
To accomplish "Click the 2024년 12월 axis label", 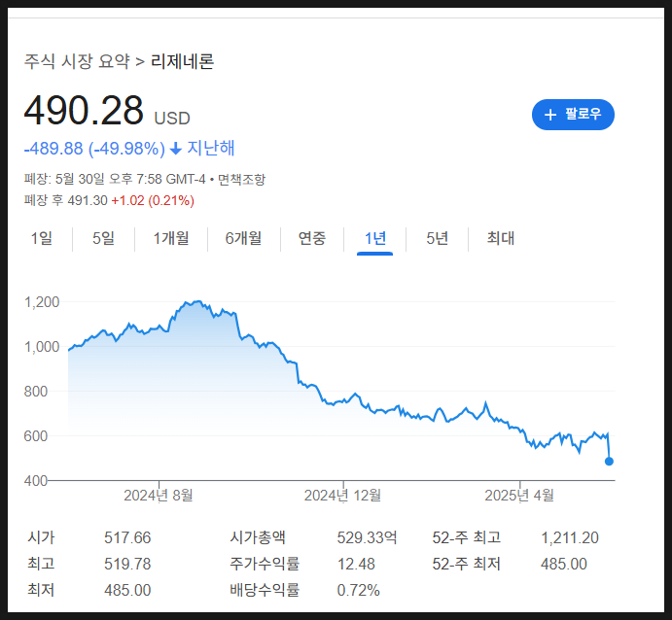I will click(x=342, y=496).
